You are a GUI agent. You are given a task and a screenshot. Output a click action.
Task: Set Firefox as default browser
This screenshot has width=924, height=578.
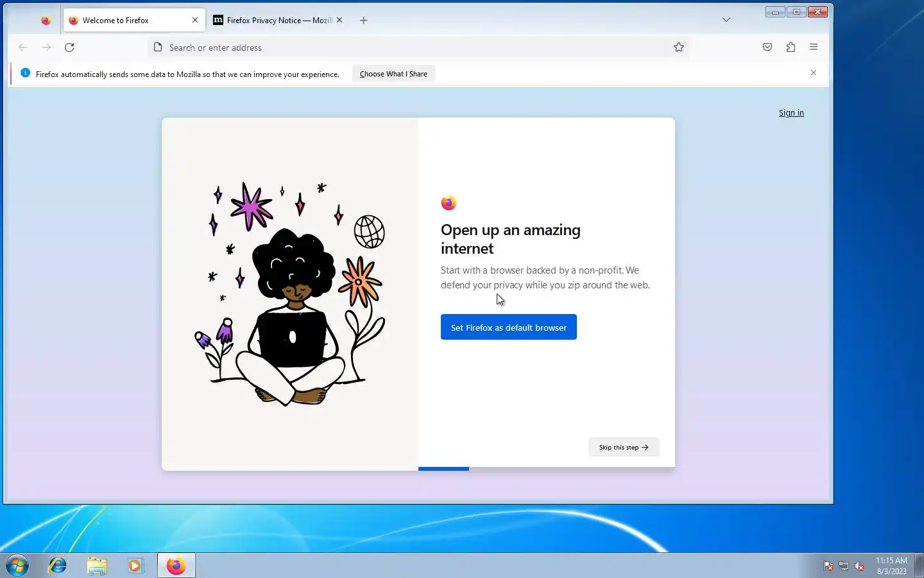pyautogui.click(x=509, y=327)
